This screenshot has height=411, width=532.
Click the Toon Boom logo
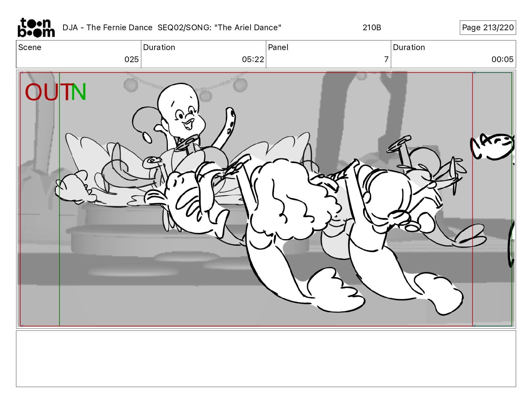point(36,28)
